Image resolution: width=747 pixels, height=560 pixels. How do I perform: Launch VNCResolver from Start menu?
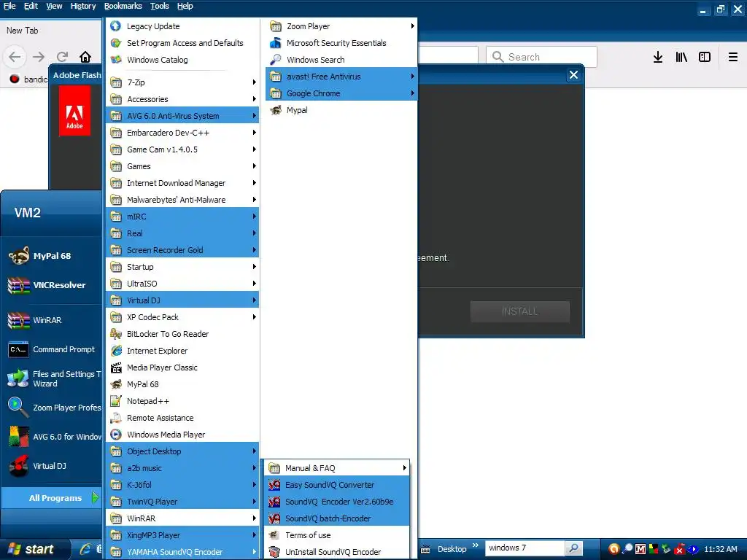[x=52, y=285]
